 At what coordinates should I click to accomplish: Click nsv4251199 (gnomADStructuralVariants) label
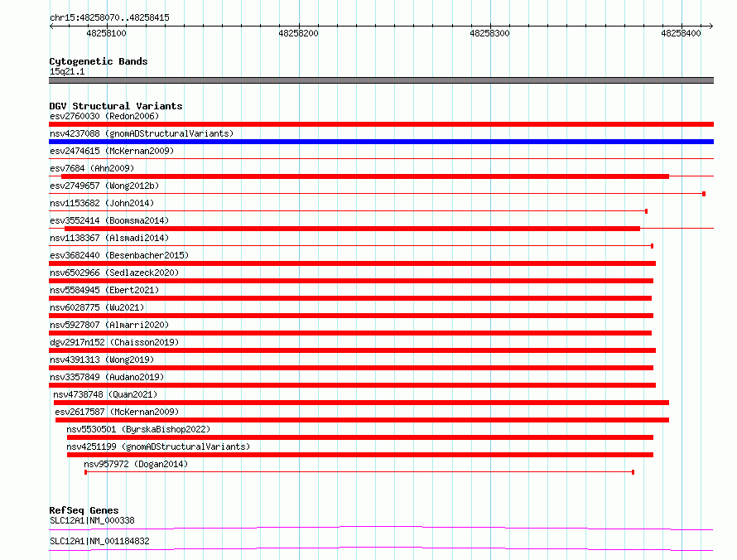158,447
